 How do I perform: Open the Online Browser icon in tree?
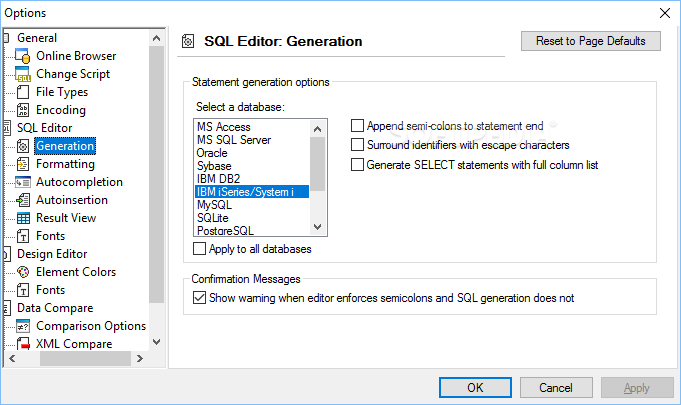click(23, 56)
